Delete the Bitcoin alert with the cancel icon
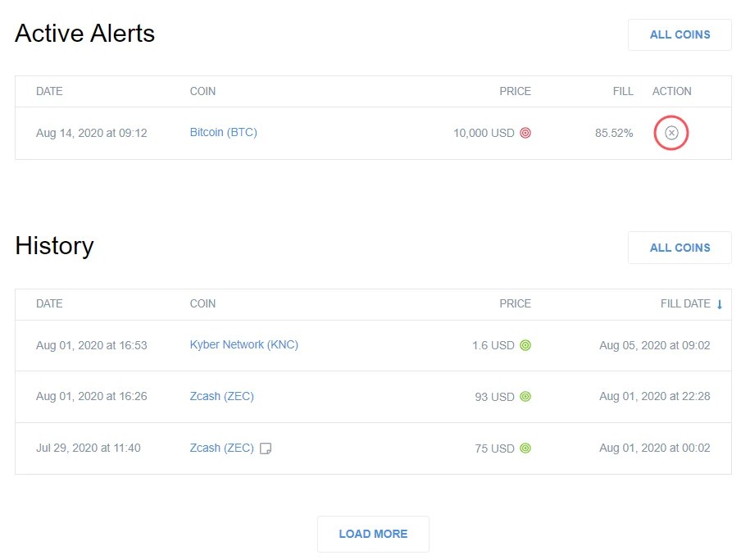The height and width of the screenshot is (560, 741). click(x=671, y=133)
